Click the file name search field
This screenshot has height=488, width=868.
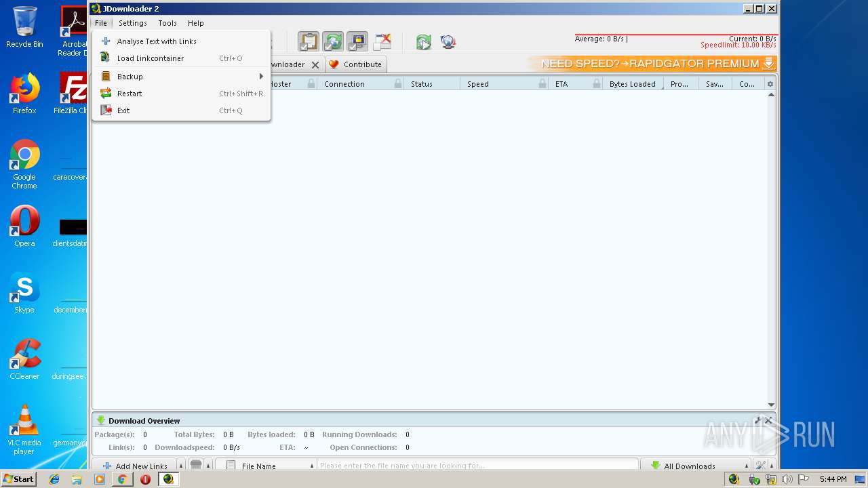click(478, 466)
